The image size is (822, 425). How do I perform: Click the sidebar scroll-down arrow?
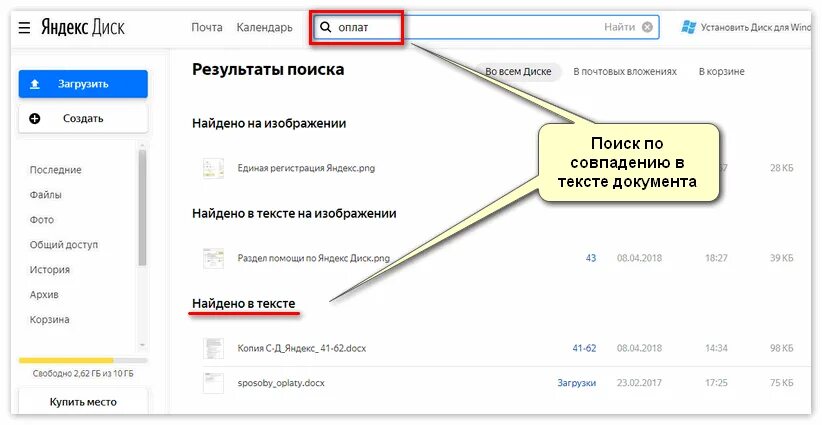pos(142,345)
